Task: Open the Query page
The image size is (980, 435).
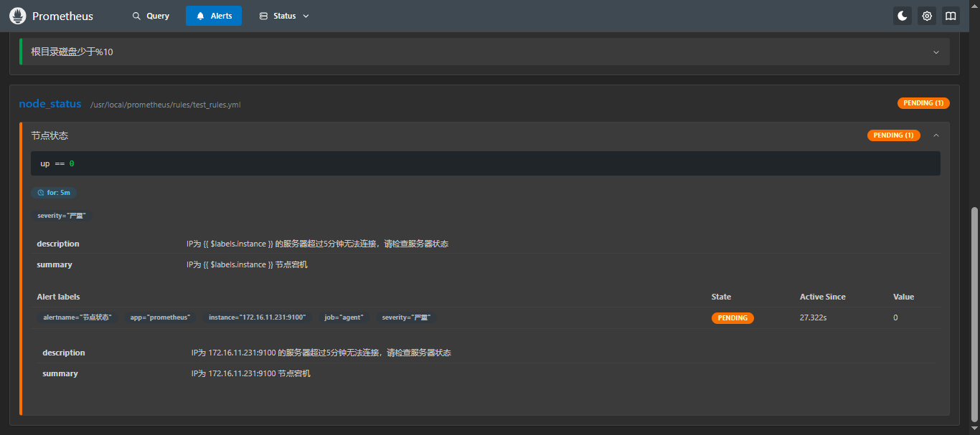Action: [151, 16]
